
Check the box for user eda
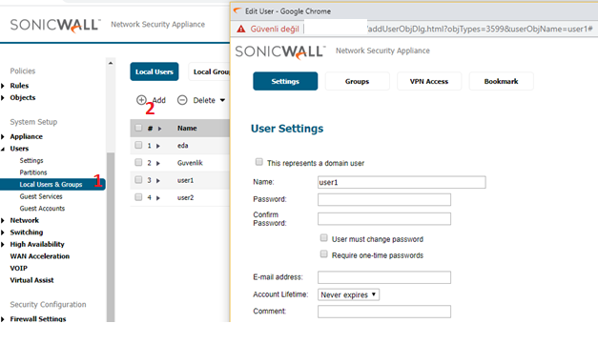click(x=138, y=145)
